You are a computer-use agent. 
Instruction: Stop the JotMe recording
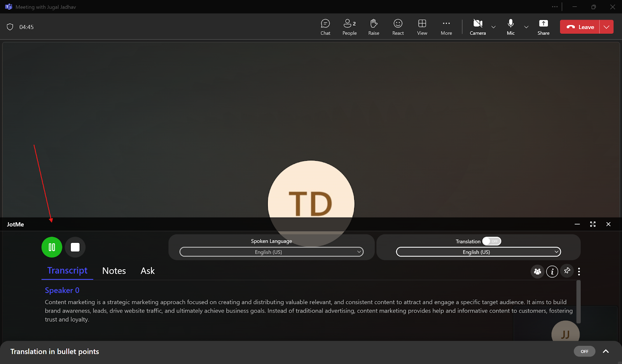point(75,247)
